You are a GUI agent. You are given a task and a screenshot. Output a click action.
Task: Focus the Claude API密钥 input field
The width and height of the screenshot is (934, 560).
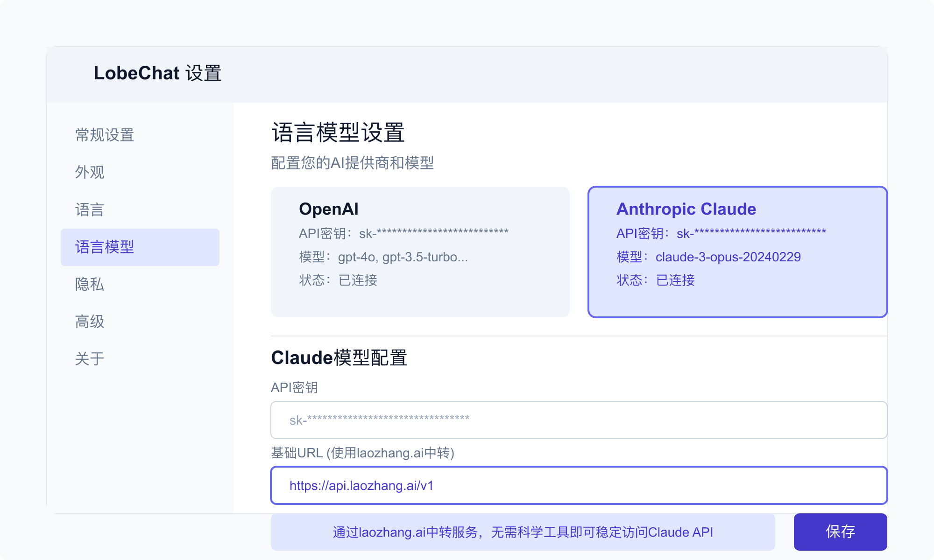click(579, 420)
